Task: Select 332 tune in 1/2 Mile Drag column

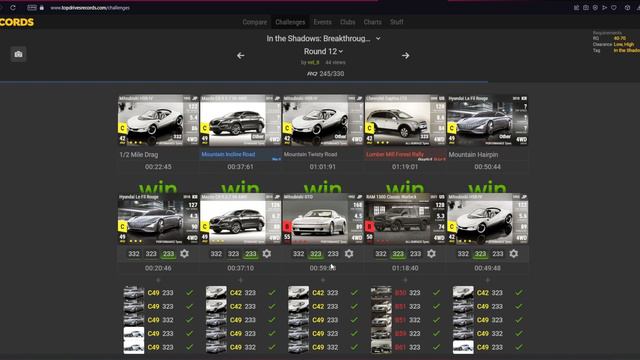Action: click(x=134, y=253)
